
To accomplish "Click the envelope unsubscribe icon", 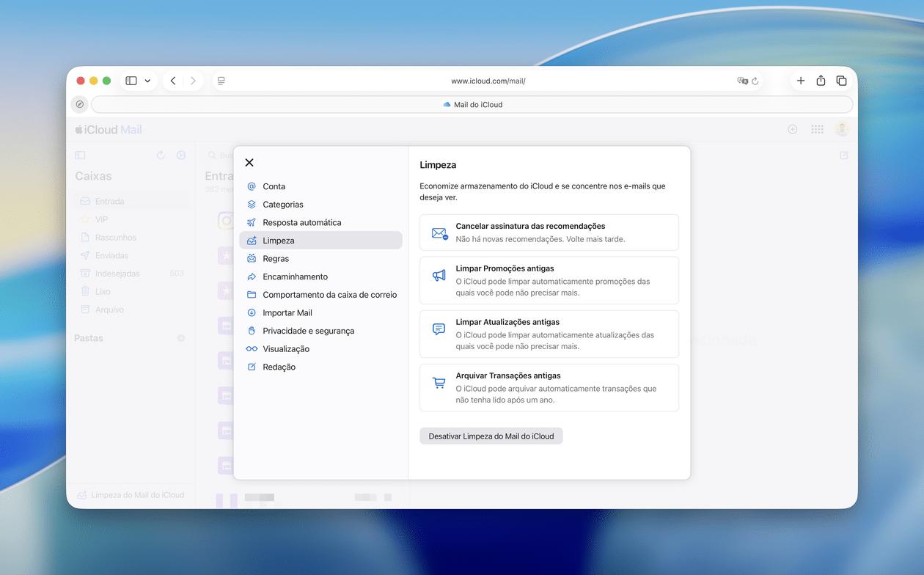I will coord(439,234).
